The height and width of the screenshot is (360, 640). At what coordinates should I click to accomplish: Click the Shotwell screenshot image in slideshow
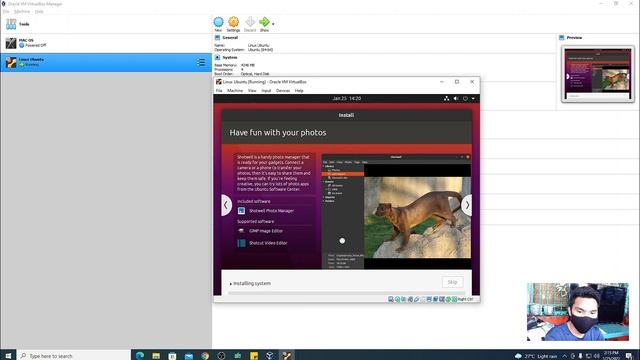point(396,211)
